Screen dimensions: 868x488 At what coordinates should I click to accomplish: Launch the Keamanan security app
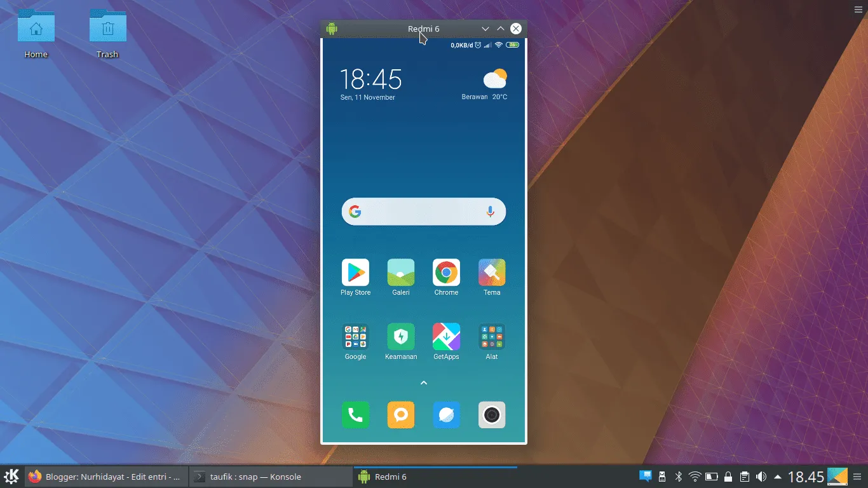[x=401, y=337]
